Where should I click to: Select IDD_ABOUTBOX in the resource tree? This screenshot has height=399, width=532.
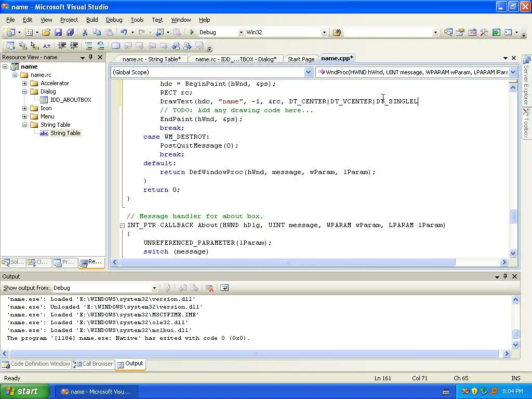71,100
